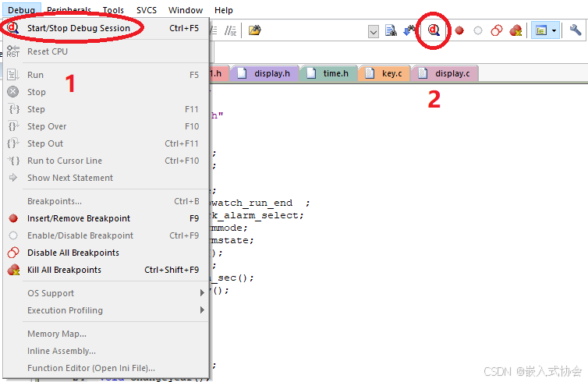The width and height of the screenshot is (588, 382).
Task: Click the incremental find binoculars icon
Action: (x=409, y=30)
